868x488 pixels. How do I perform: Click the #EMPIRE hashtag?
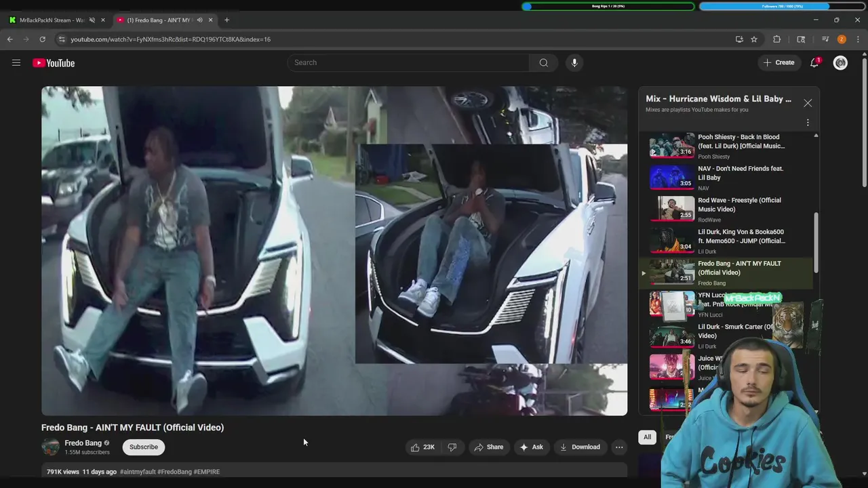207,472
